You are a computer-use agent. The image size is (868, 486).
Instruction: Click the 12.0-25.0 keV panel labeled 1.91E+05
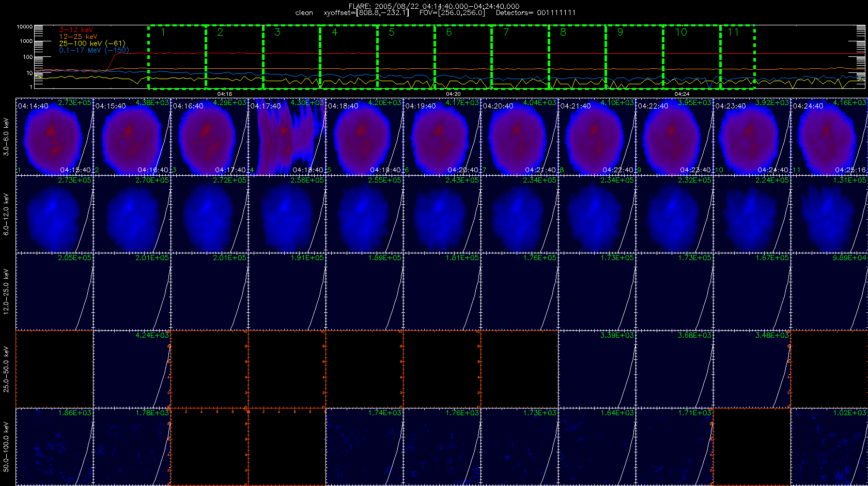pyautogui.click(x=287, y=292)
